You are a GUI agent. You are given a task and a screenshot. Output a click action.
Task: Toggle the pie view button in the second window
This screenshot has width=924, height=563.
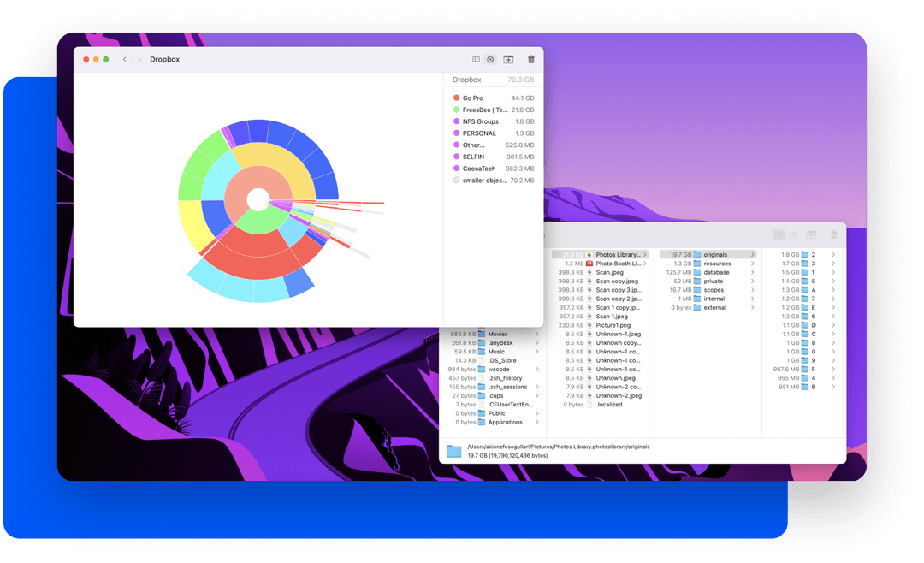[x=792, y=234]
